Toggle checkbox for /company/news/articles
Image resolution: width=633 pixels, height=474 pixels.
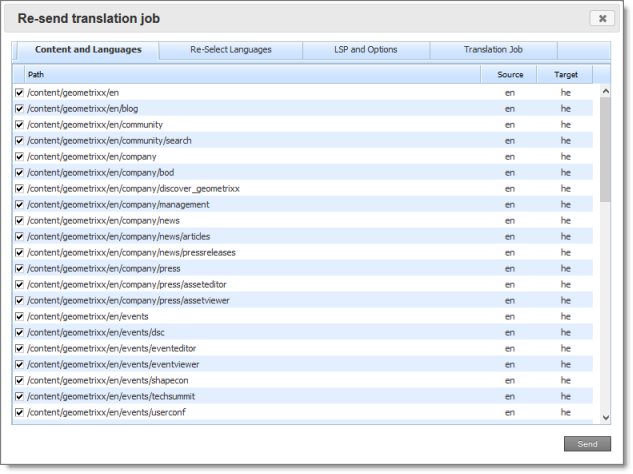pos(19,236)
